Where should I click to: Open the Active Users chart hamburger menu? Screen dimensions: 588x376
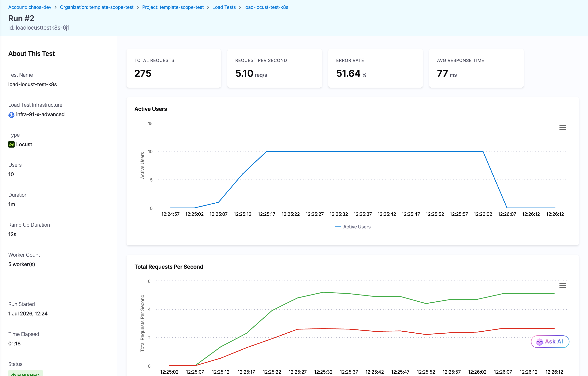coord(563,128)
